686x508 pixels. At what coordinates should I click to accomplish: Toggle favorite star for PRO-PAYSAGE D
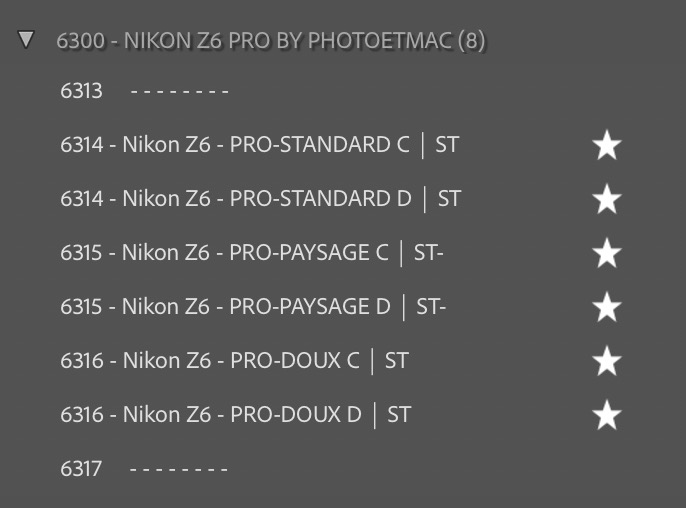click(x=607, y=308)
